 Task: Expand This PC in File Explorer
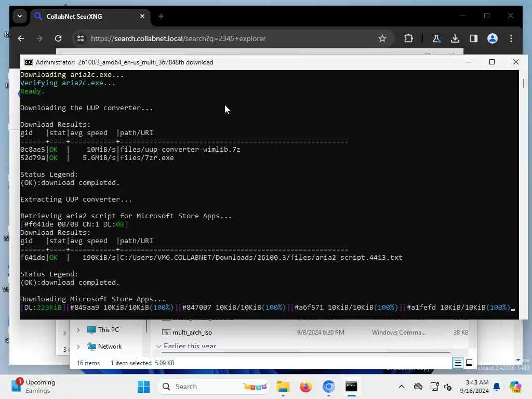point(78,330)
